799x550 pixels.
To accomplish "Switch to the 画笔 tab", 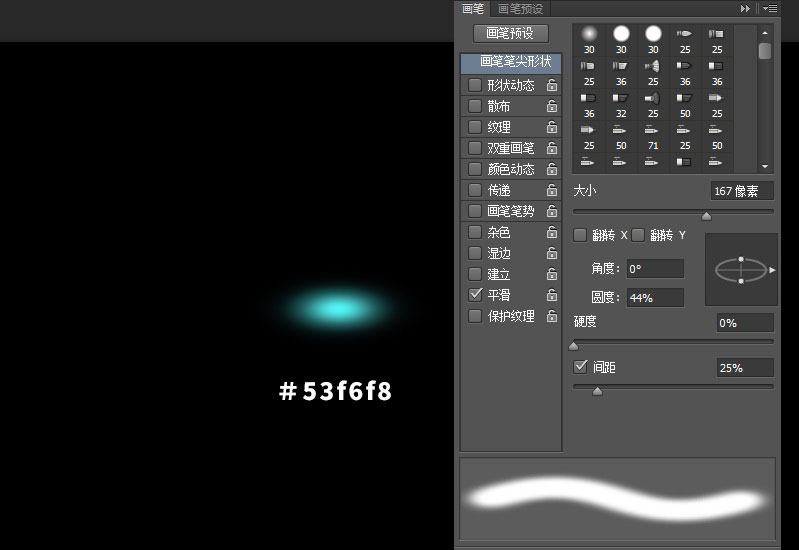I will [472, 9].
